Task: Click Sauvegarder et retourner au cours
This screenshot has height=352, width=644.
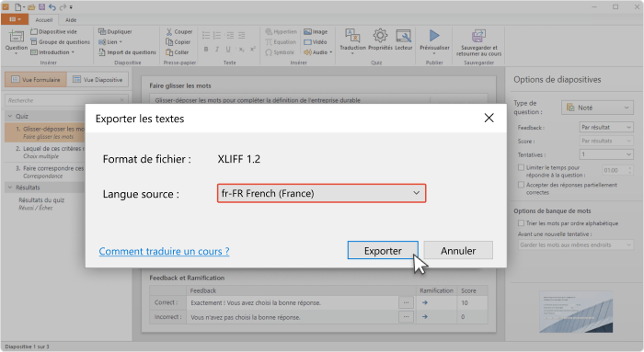Action: [x=478, y=42]
